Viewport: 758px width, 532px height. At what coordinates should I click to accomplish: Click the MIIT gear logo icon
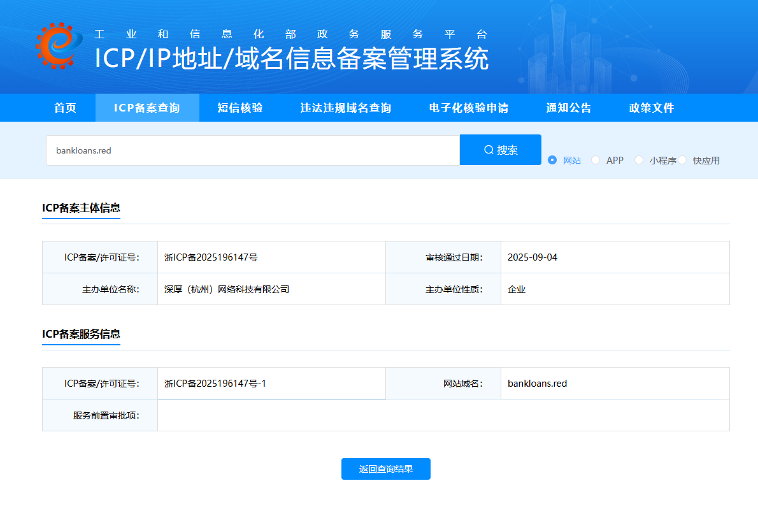59,45
